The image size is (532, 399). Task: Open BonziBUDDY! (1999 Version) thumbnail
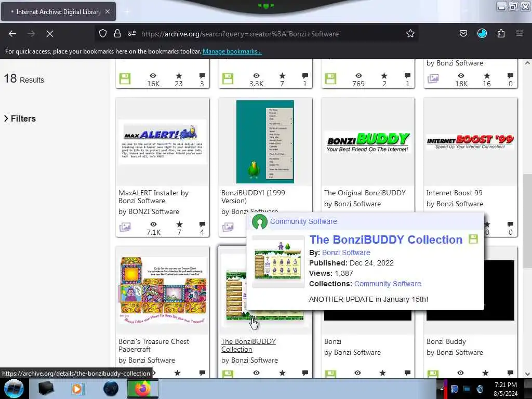[x=265, y=142]
